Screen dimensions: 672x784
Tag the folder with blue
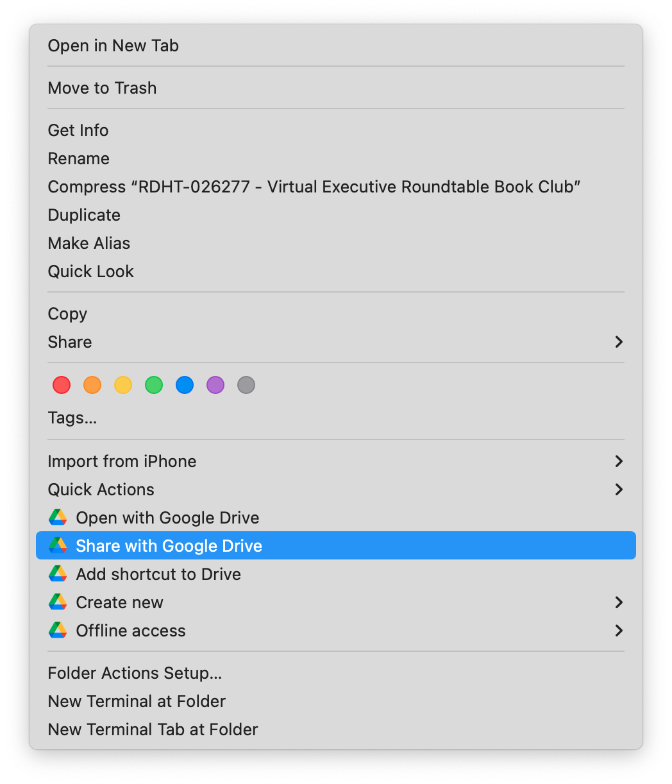coord(185,385)
